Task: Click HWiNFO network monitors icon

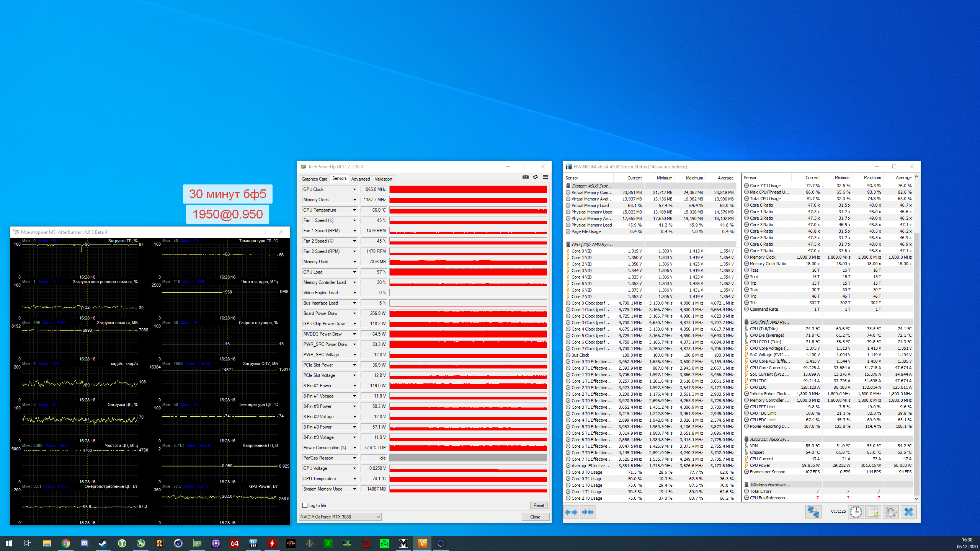Action: (x=813, y=512)
